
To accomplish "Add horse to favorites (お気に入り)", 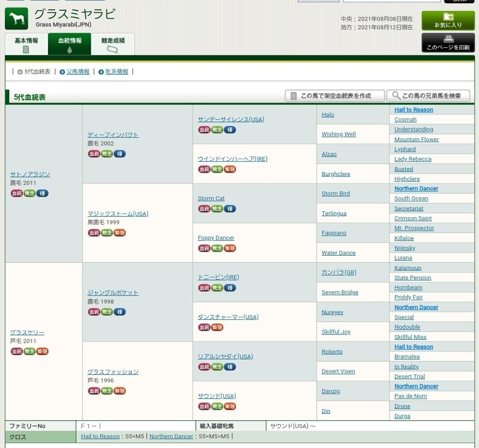I will click(448, 20).
